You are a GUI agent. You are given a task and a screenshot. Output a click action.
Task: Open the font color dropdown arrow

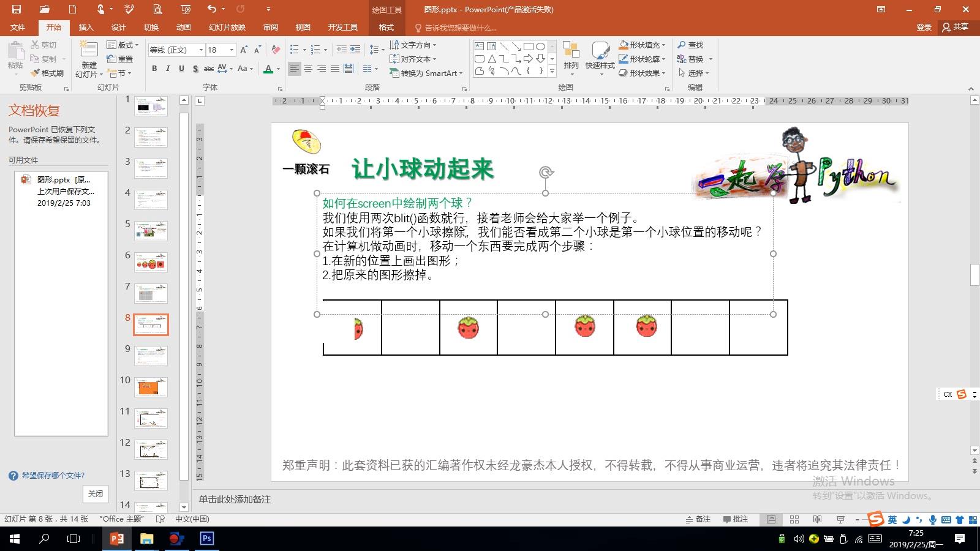278,69
